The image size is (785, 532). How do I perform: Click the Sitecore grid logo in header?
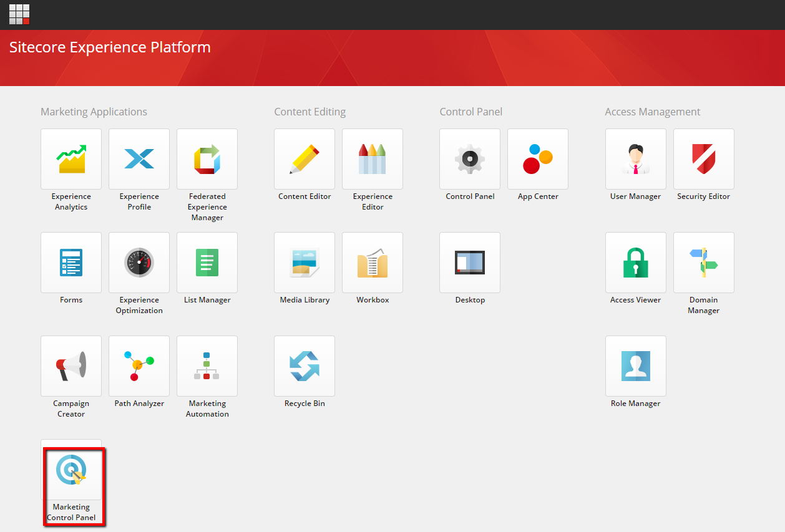coord(19,14)
